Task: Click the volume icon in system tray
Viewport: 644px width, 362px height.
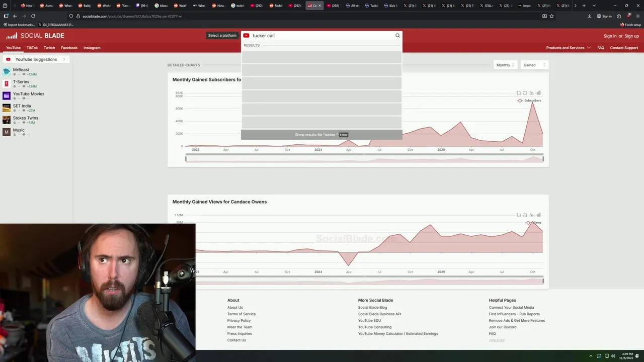Action: tap(613, 356)
